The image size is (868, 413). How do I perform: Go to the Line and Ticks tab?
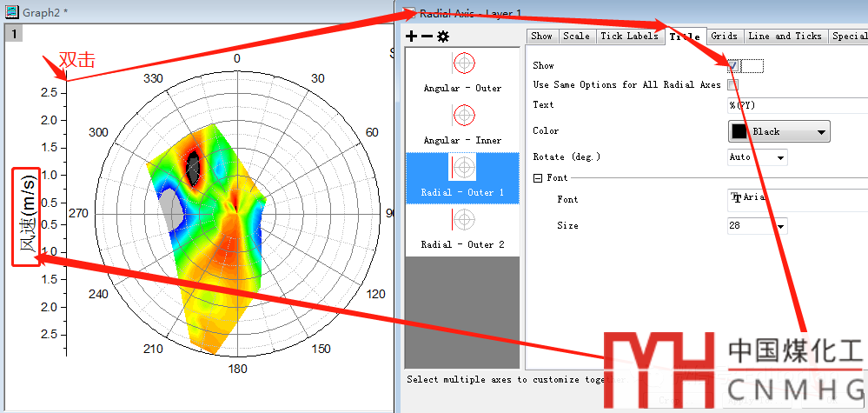tap(785, 36)
